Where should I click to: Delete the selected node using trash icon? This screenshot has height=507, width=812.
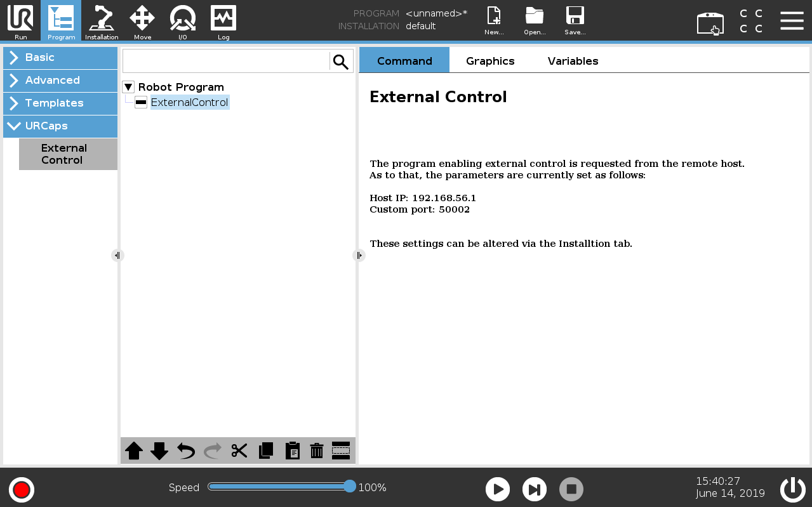[316, 451]
